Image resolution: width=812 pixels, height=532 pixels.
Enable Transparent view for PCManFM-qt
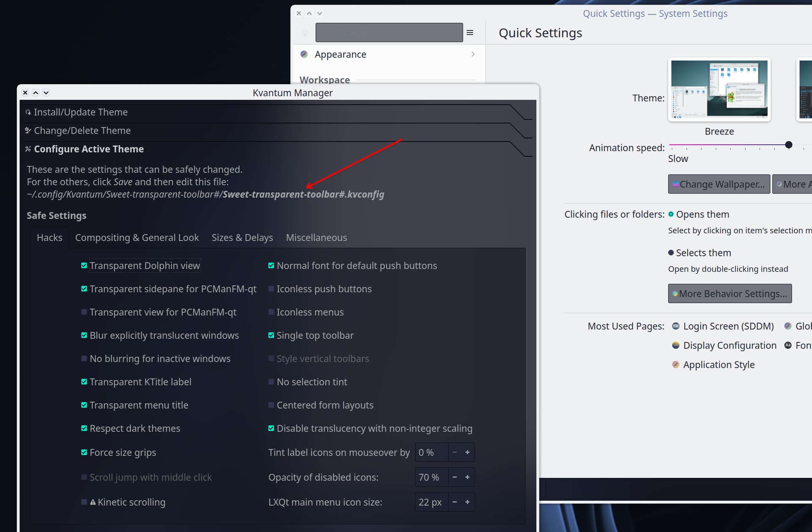pos(84,312)
